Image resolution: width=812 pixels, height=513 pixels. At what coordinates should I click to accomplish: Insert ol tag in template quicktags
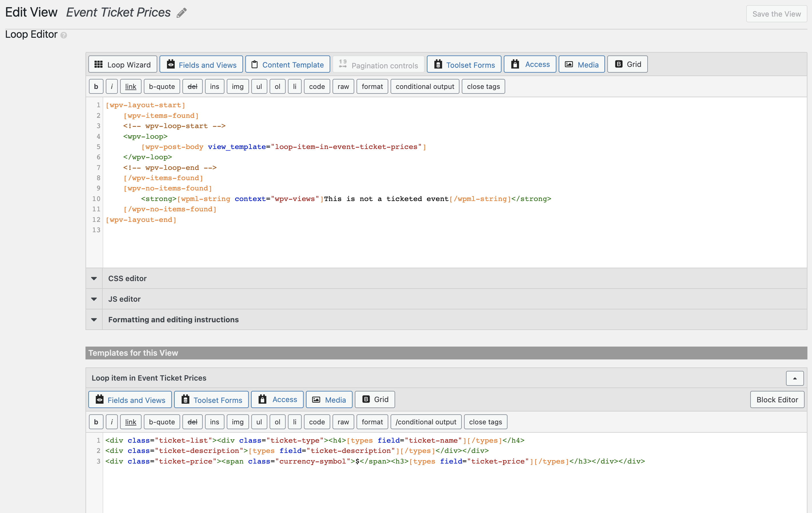(278, 422)
